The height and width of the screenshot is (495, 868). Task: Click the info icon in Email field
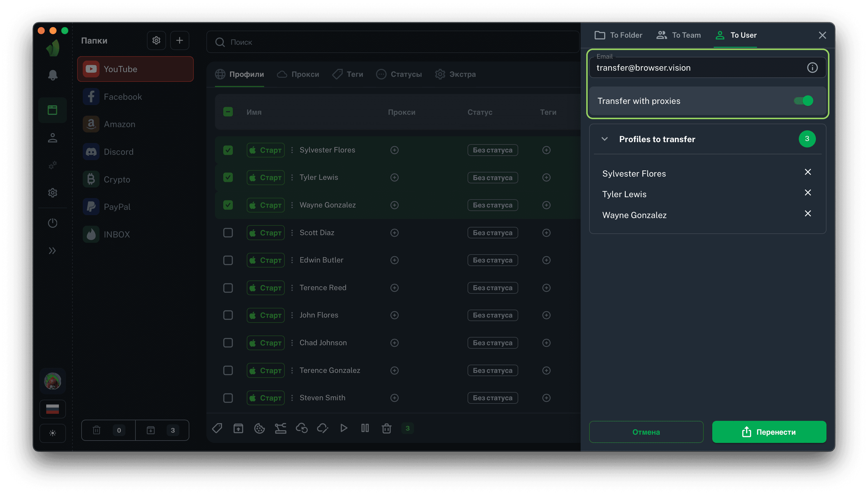click(812, 68)
